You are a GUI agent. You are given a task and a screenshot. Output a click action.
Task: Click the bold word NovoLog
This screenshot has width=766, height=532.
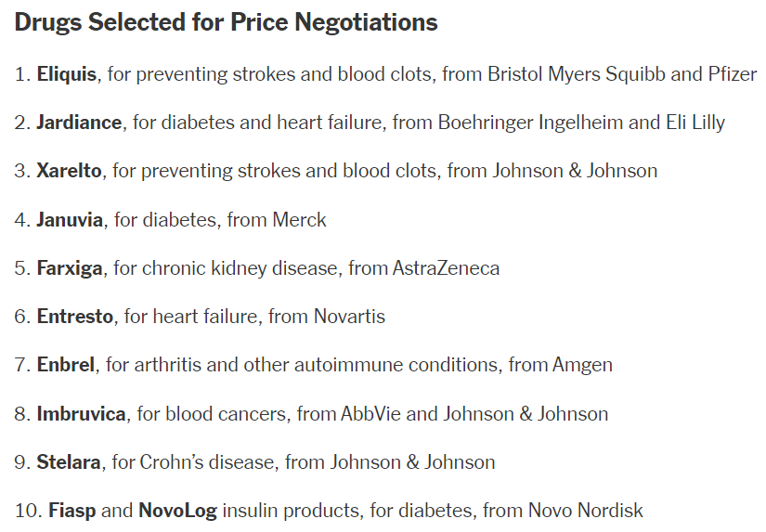click(x=178, y=511)
